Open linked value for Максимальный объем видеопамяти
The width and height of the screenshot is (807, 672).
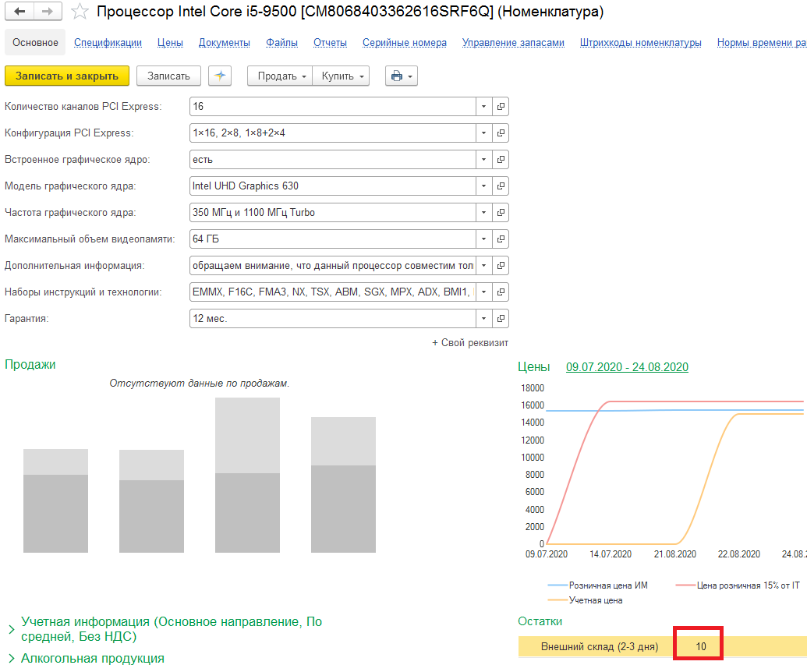(x=501, y=239)
